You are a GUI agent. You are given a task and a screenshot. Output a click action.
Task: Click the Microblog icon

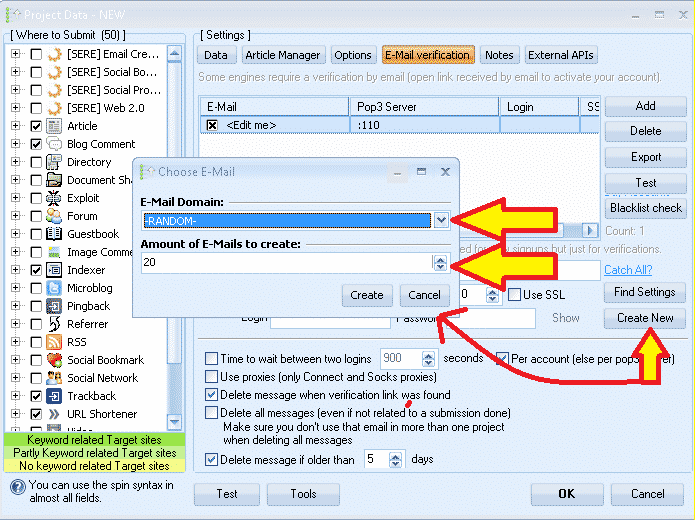tap(54, 288)
